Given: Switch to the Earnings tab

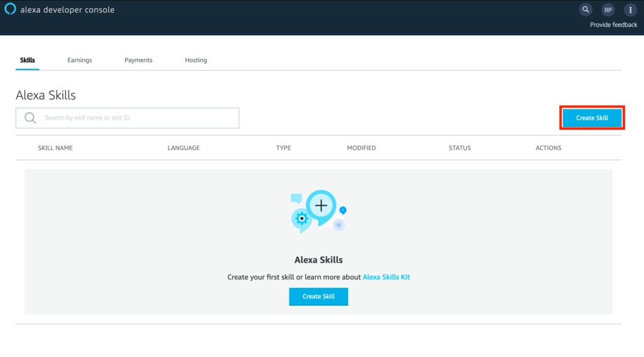Looking at the screenshot, I should tap(79, 60).
